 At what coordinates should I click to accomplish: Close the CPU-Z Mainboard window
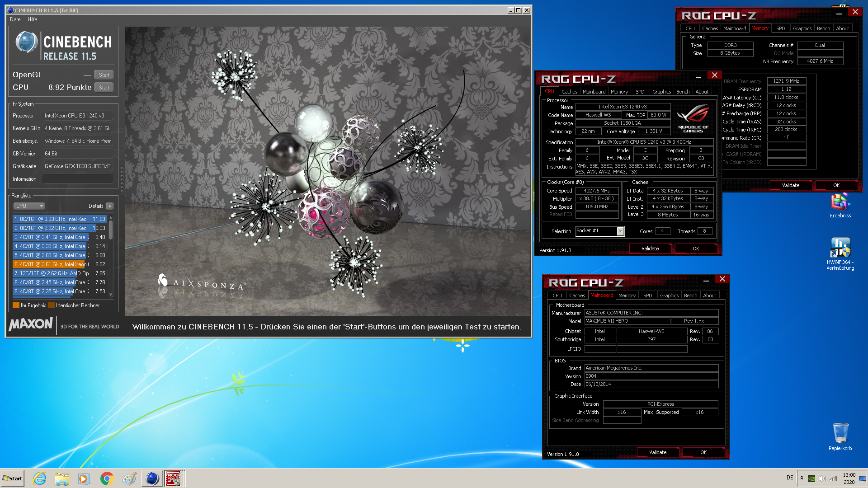[722, 279]
